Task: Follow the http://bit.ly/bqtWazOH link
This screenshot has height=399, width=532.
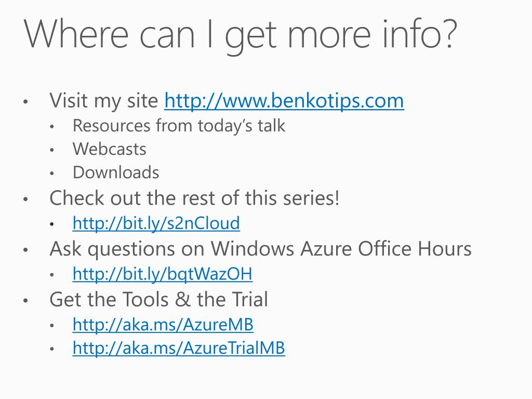Action: coord(163,274)
